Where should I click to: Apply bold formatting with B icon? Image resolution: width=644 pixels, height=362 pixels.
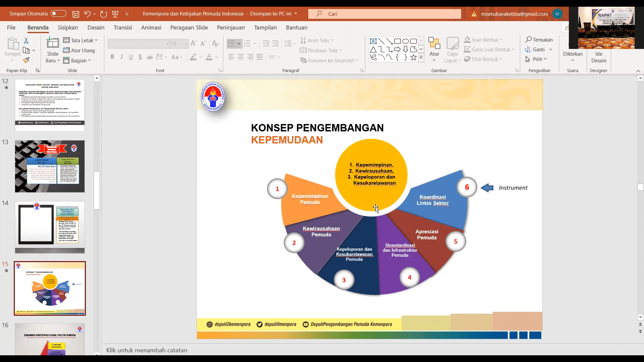(112, 57)
